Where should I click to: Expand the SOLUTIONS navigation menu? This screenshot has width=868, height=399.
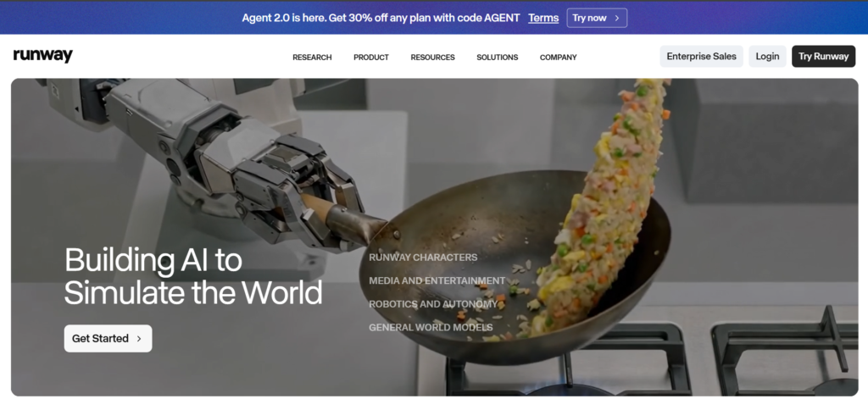tap(497, 57)
